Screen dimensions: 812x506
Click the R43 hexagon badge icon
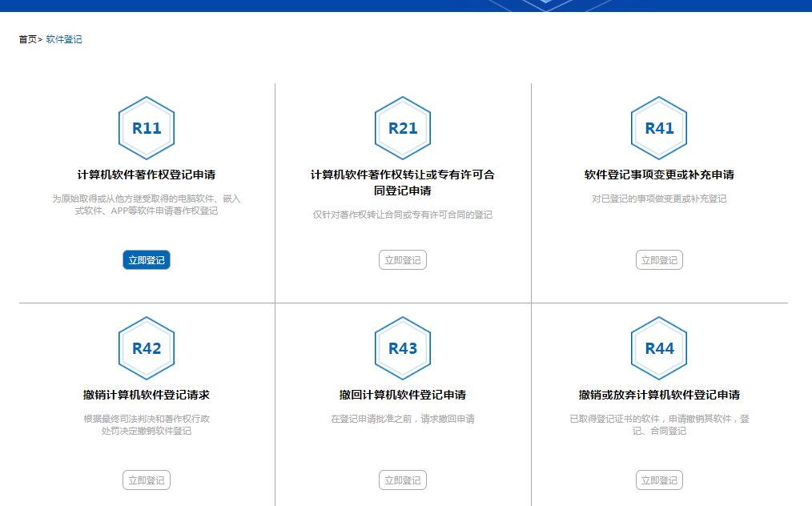click(403, 347)
